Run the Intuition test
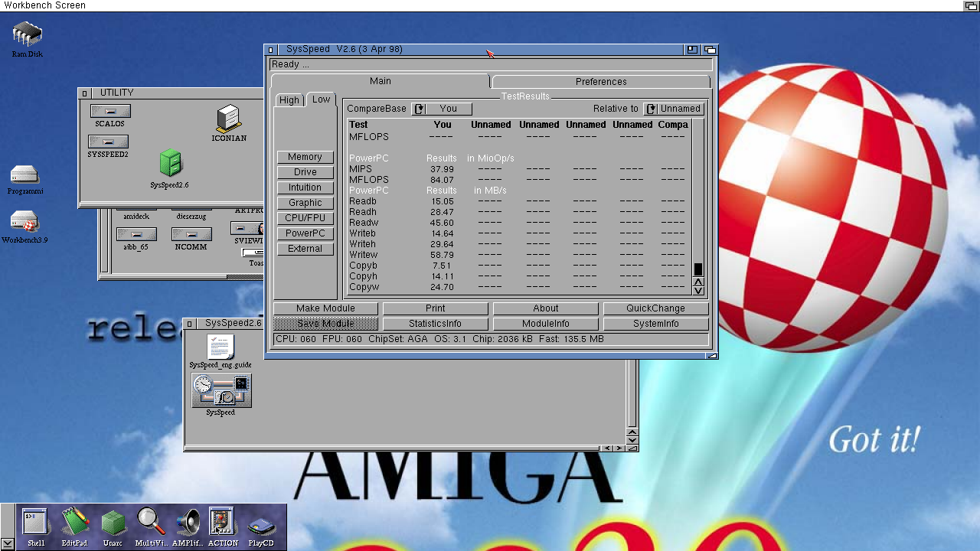This screenshot has width=980, height=551. [305, 187]
